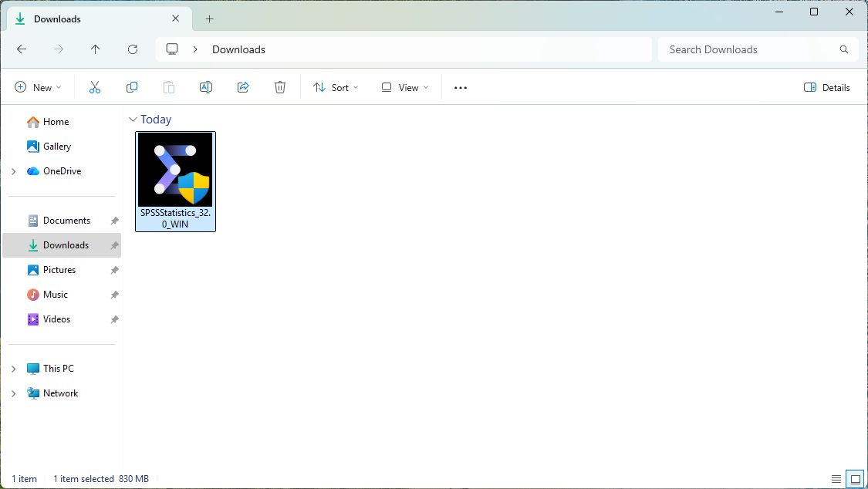Unpin Documents using its pin icon

pos(115,221)
